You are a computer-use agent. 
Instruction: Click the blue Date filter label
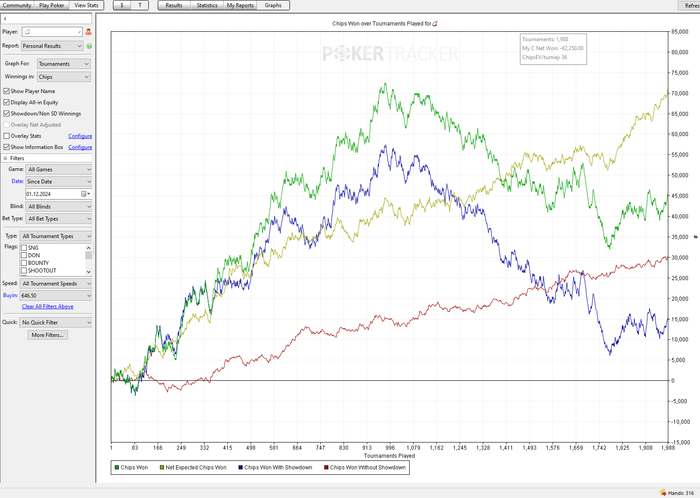[x=17, y=182]
